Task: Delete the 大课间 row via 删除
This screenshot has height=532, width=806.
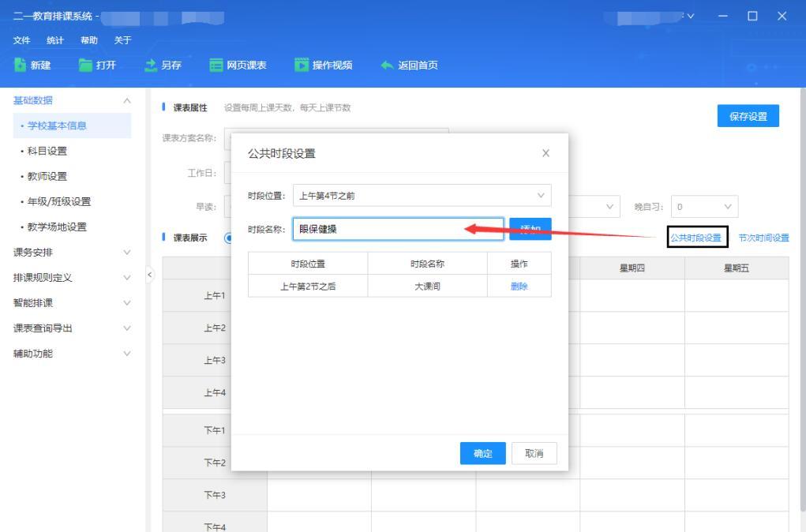Action: point(519,287)
